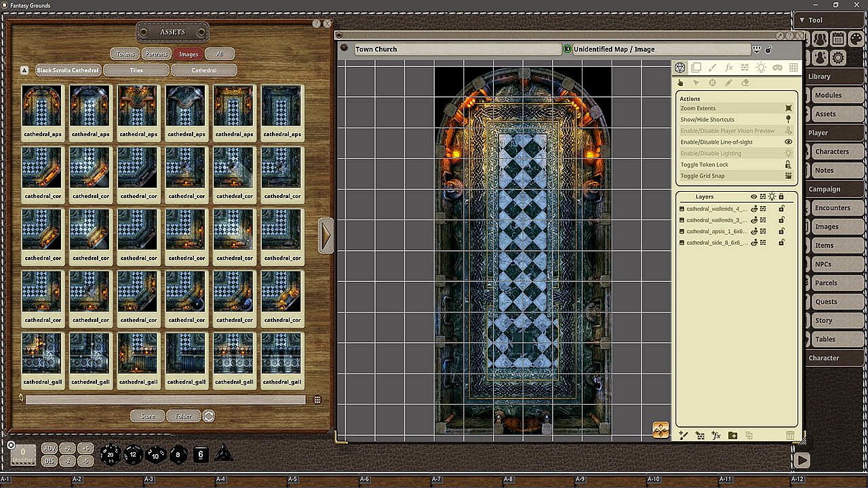The width and height of the screenshot is (868, 488).
Task: Add a new folder layer
Action: pos(732,435)
